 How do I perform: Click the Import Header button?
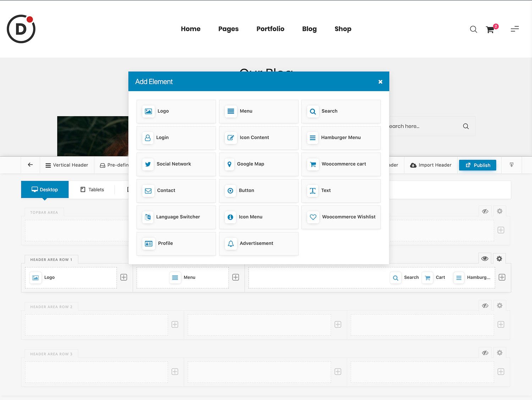coord(431,165)
